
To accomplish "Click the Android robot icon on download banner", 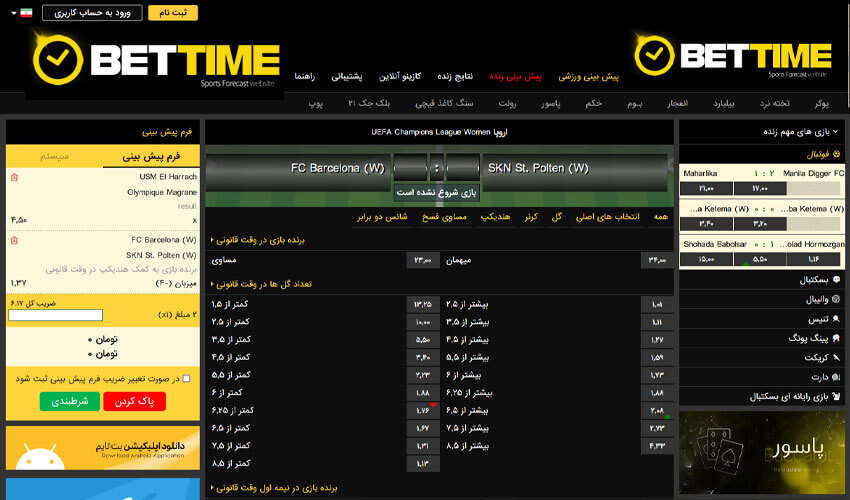I will point(40,457).
